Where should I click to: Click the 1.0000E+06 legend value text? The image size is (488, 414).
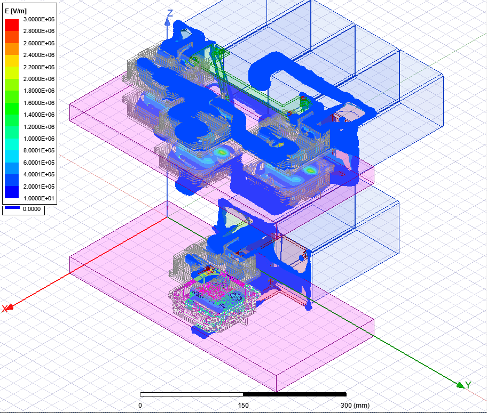coord(39,139)
